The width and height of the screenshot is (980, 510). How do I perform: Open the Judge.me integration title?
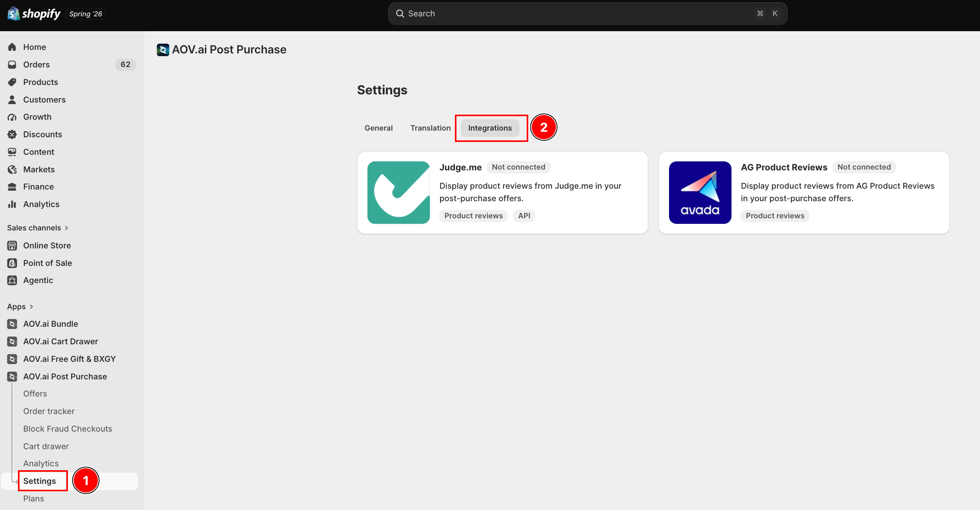[460, 167]
